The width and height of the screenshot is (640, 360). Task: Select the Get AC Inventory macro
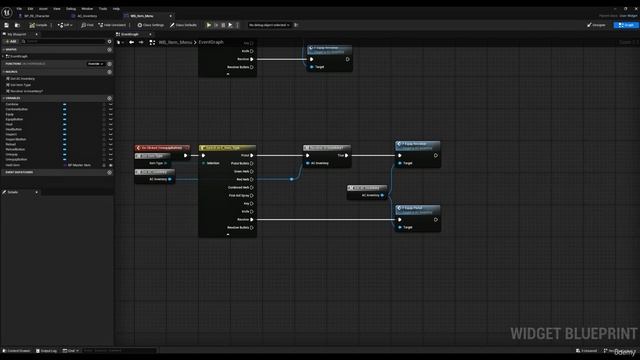pyautogui.click(x=20, y=79)
